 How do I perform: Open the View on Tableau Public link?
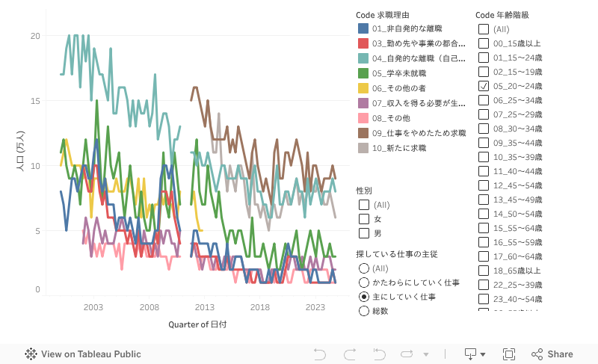point(90,354)
